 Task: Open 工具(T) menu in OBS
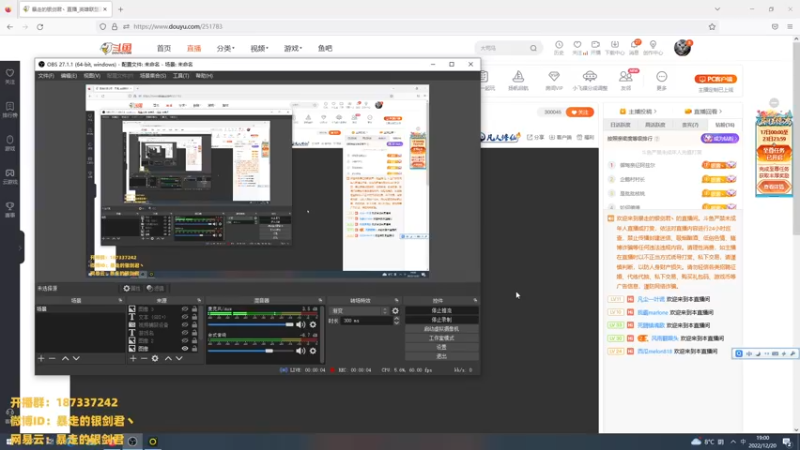[181, 76]
